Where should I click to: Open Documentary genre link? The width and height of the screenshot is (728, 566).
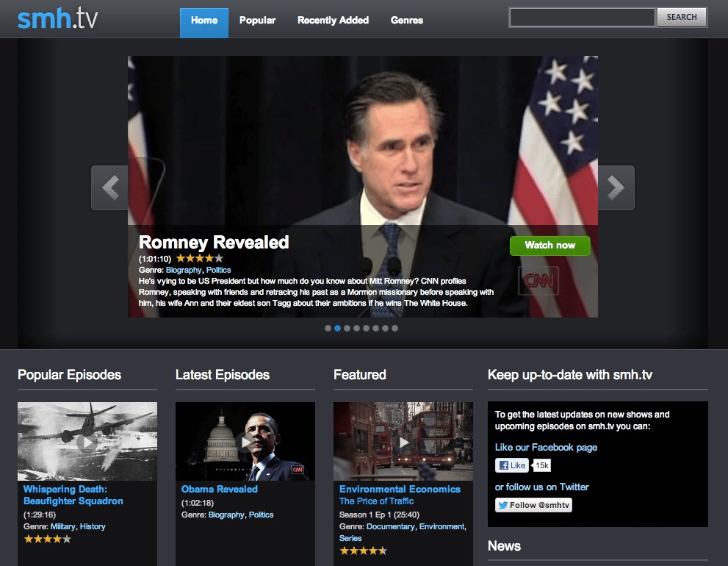[391, 526]
